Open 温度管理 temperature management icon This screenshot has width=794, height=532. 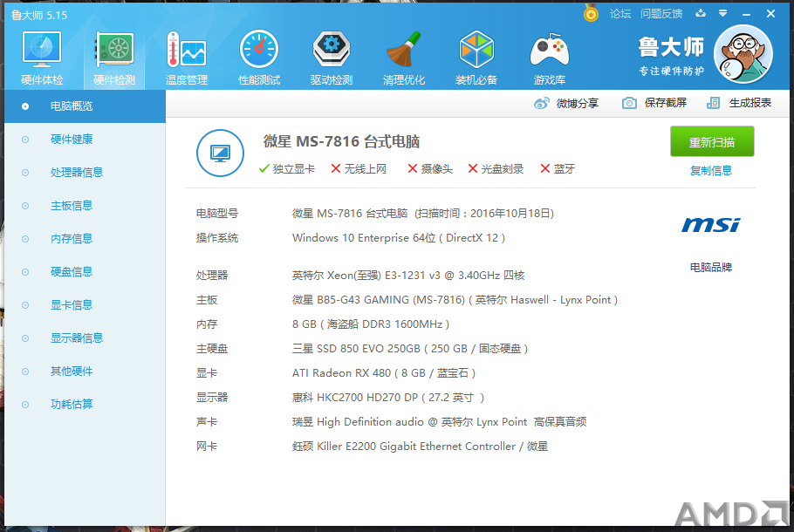click(187, 58)
